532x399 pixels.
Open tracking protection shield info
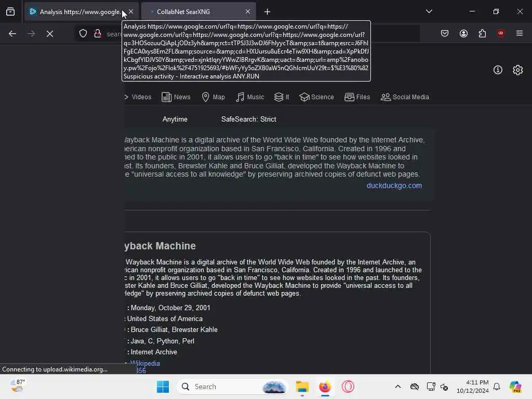click(x=83, y=34)
